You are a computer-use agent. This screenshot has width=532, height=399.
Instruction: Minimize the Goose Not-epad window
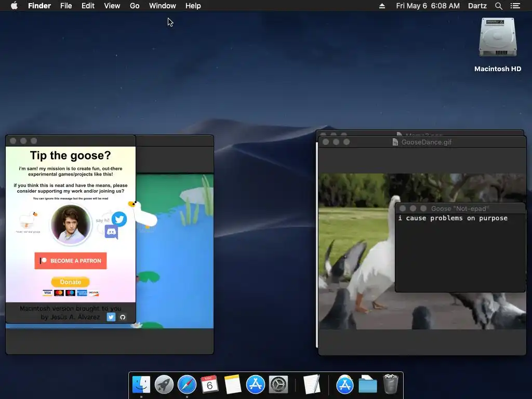click(413, 208)
